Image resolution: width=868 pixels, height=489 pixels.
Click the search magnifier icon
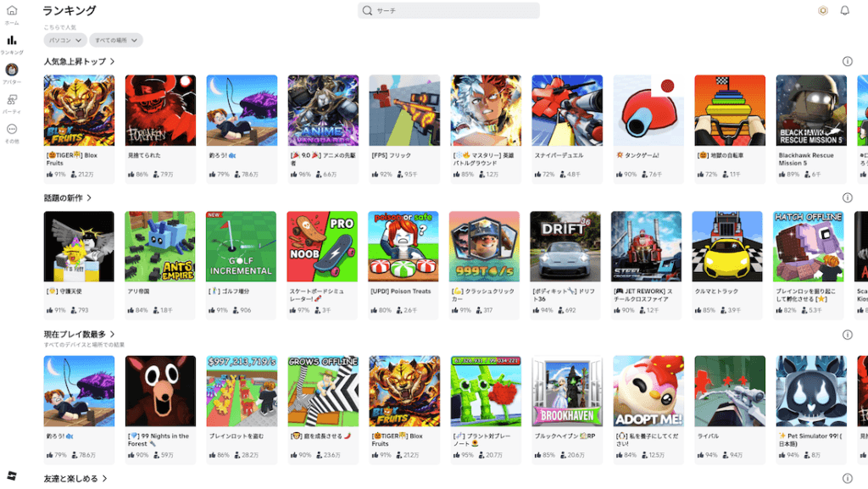(367, 10)
